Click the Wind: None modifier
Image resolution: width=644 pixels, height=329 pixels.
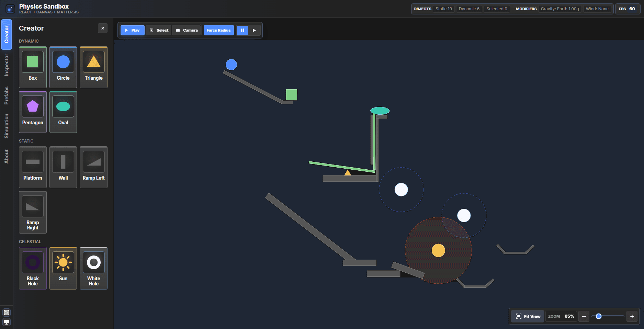coord(597,9)
